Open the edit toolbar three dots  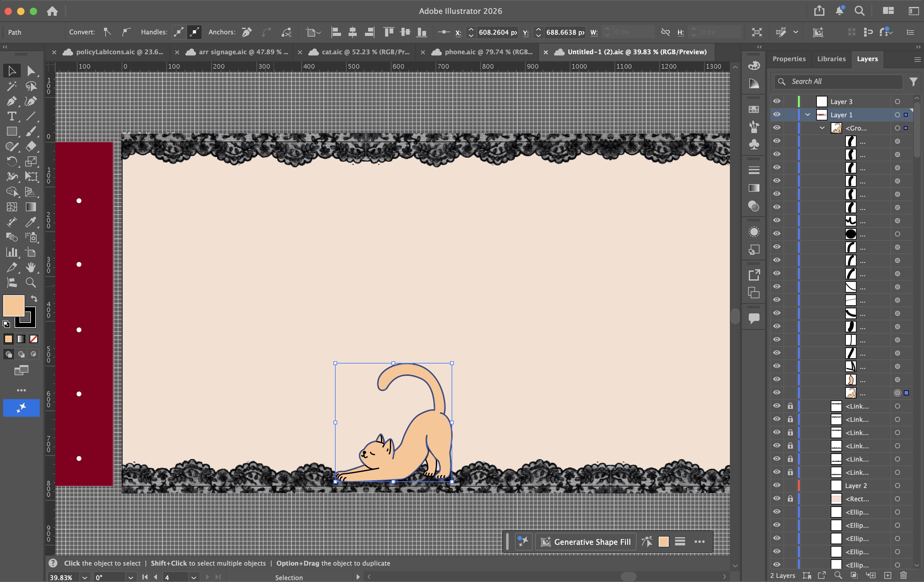[21, 390]
